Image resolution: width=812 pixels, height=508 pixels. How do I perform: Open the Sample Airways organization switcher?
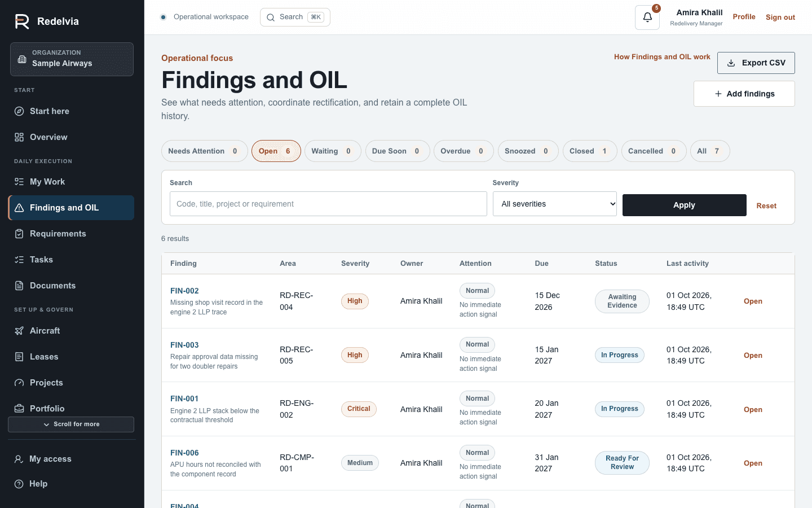coord(72,59)
